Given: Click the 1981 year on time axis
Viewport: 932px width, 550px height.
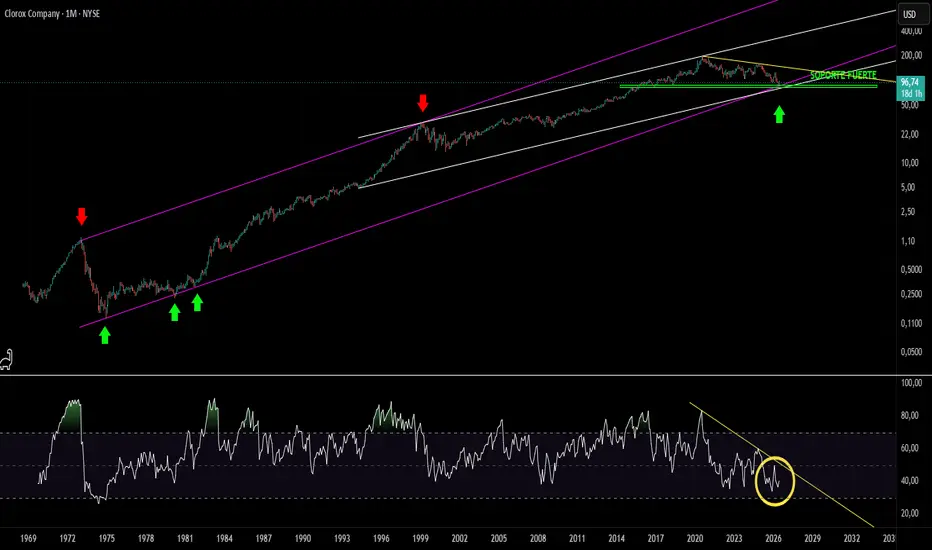Looking at the screenshot, I should tap(185, 539).
